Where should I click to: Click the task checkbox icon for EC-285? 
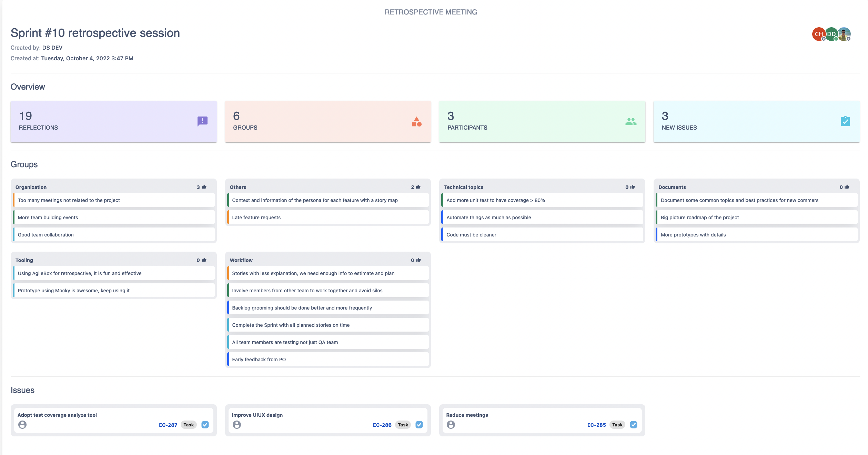pyautogui.click(x=634, y=425)
